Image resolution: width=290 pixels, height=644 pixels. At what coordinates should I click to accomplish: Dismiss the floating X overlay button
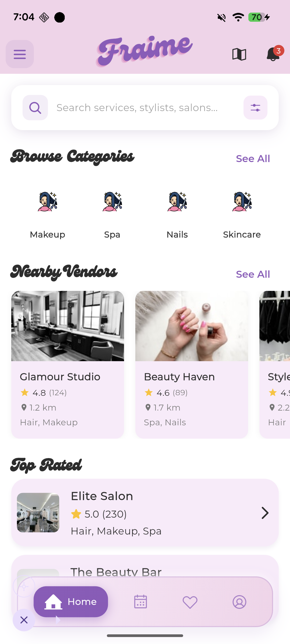tap(24, 620)
